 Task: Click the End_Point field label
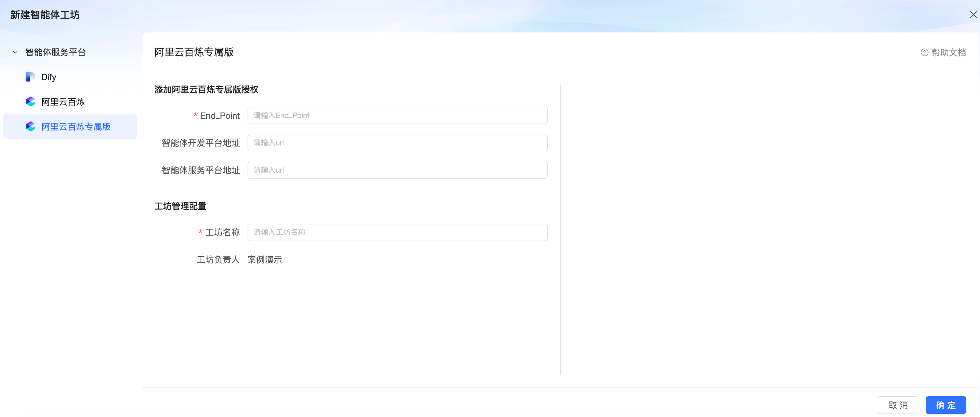click(220, 115)
